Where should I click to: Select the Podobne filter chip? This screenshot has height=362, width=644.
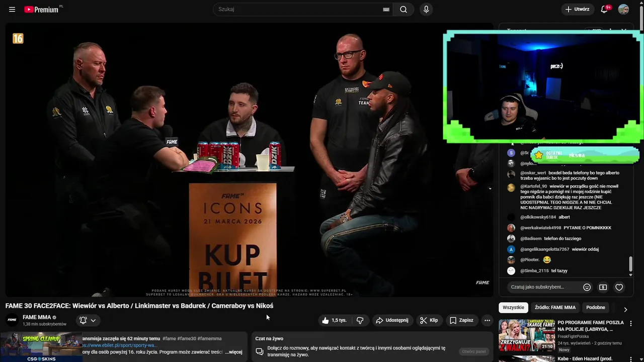tap(596, 307)
